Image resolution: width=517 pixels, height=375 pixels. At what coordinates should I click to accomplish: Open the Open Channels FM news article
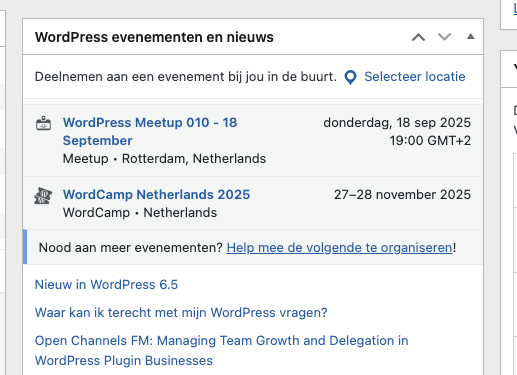click(221, 350)
